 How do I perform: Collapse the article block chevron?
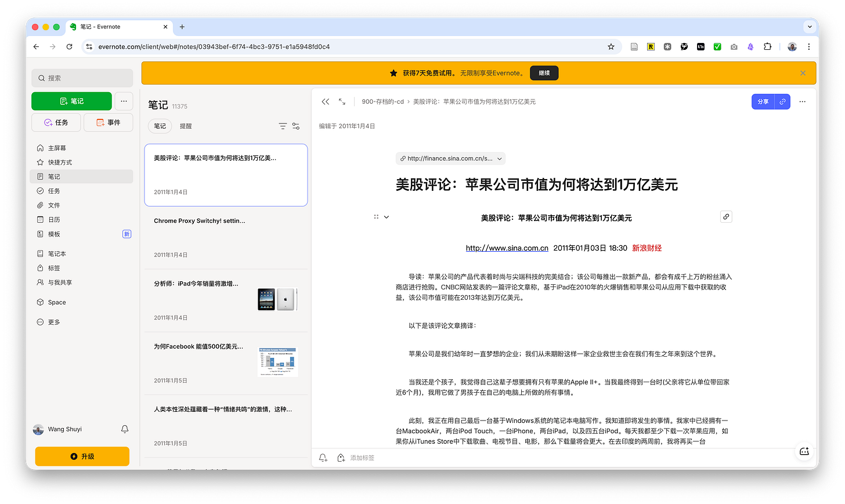tap(387, 217)
